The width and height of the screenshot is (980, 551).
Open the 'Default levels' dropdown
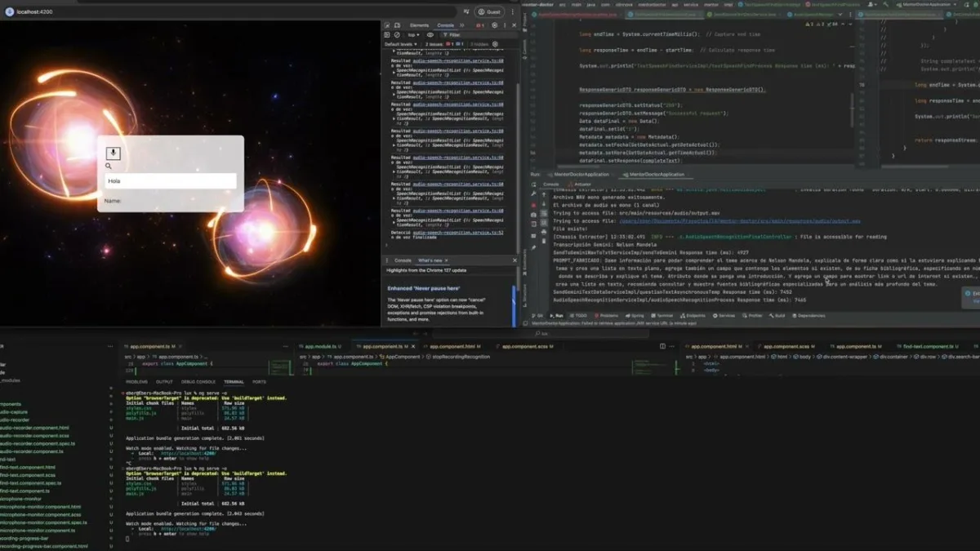coord(400,44)
